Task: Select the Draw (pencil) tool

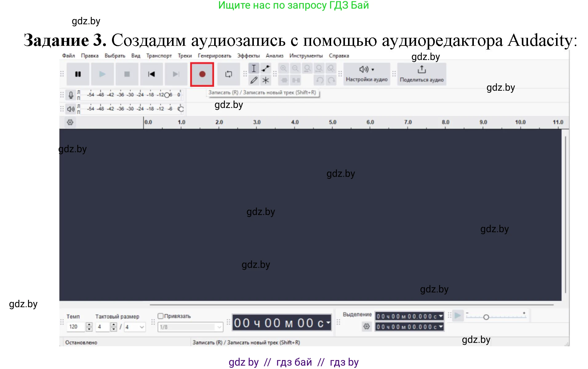Action: [x=254, y=81]
